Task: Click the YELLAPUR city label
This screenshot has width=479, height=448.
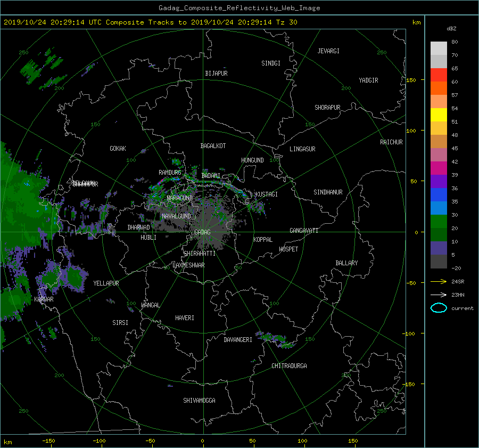Action: (106, 283)
